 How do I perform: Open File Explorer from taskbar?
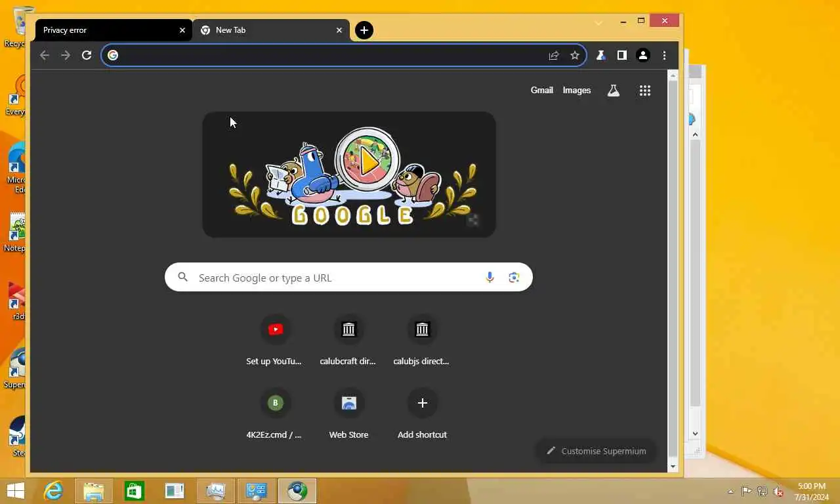point(94,491)
